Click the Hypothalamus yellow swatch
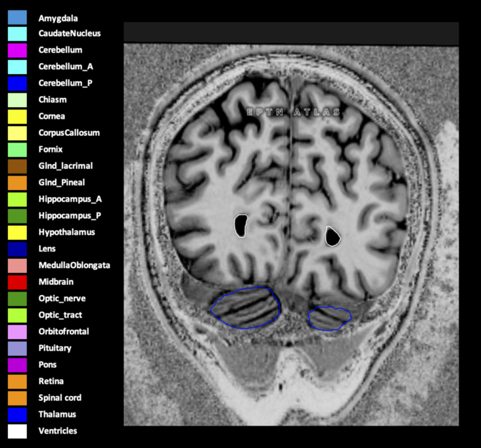Image resolution: width=481 pixels, height=448 pixels. 17,233
